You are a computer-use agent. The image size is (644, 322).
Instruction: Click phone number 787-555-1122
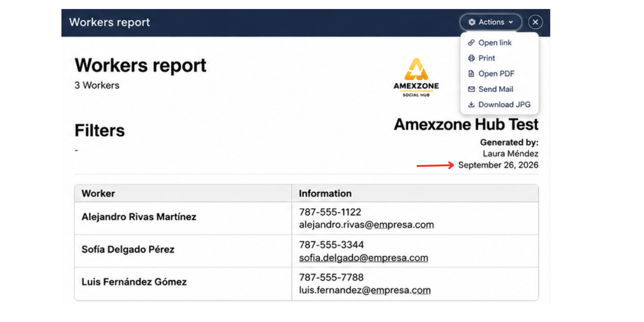tap(330, 212)
